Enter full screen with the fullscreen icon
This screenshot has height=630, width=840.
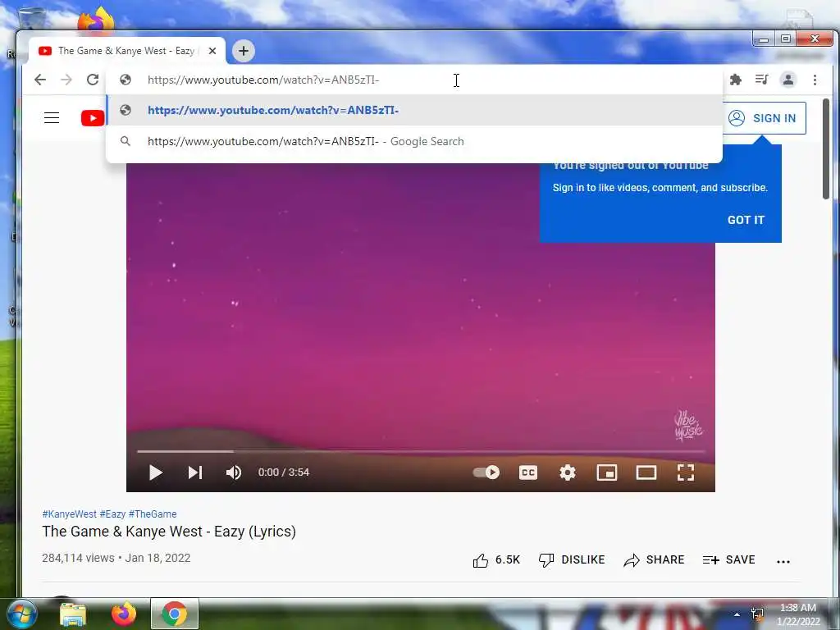click(686, 472)
